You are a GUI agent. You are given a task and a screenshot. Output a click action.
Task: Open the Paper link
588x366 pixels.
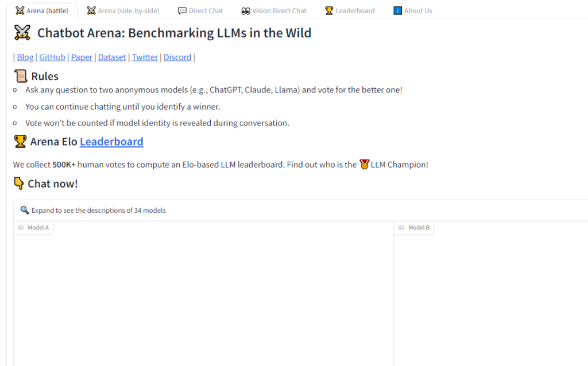tap(82, 57)
